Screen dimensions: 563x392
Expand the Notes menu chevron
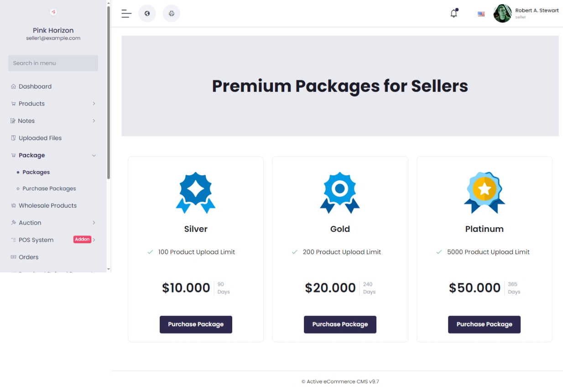point(94,121)
